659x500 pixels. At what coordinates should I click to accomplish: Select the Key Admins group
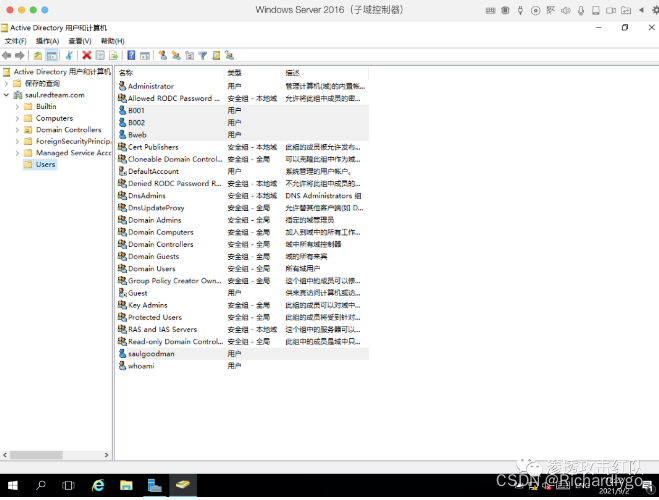(x=243, y=305)
